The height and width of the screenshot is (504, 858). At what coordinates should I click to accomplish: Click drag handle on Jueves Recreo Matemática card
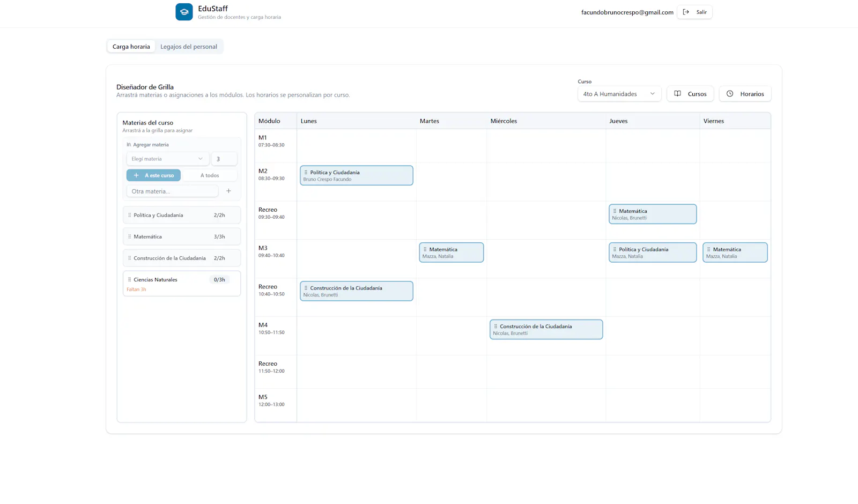click(x=615, y=211)
